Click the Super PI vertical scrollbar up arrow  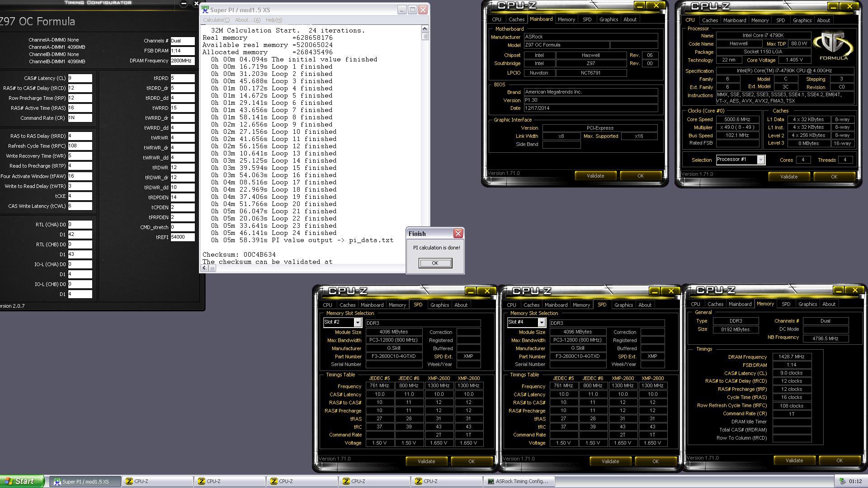425,29
